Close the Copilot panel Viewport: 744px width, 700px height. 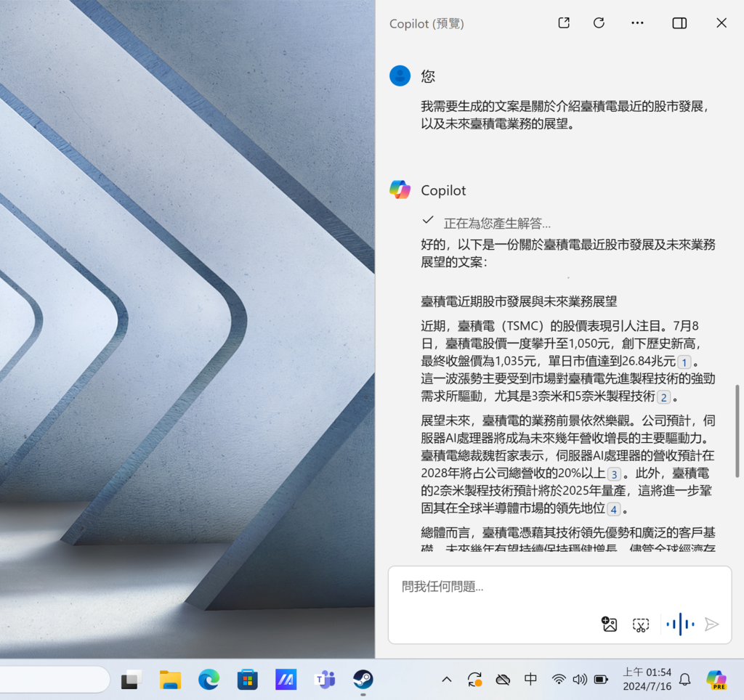(721, 23)
